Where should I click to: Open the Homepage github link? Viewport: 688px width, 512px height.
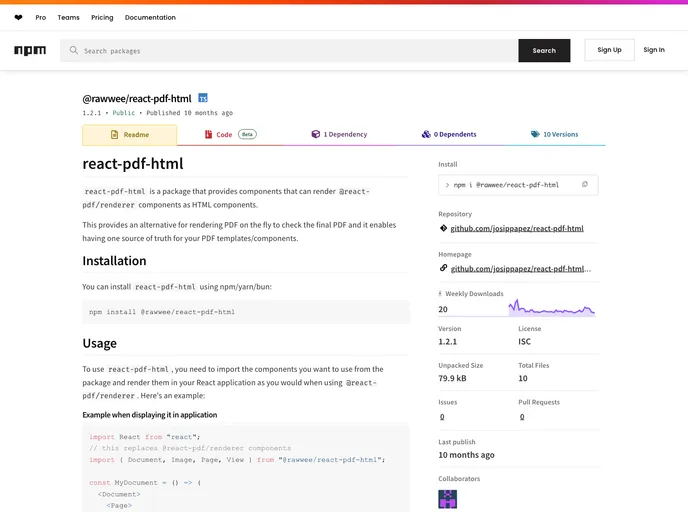(x=521, y=269)
